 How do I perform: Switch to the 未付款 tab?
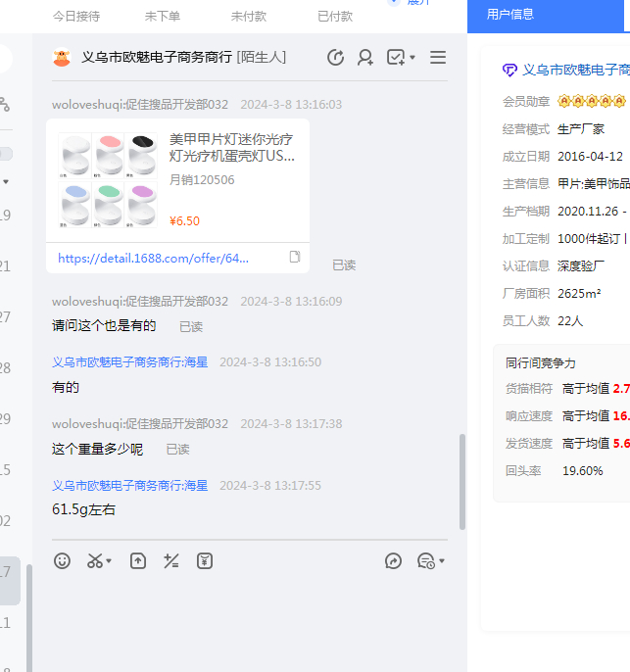[x=248, y=17]
